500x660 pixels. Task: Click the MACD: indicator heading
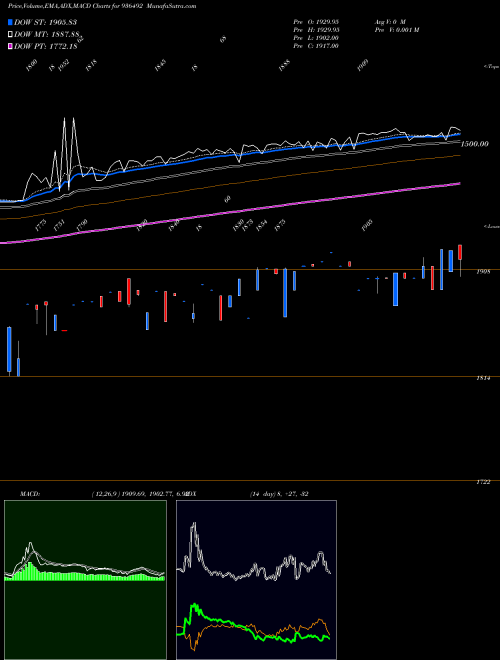30,494
